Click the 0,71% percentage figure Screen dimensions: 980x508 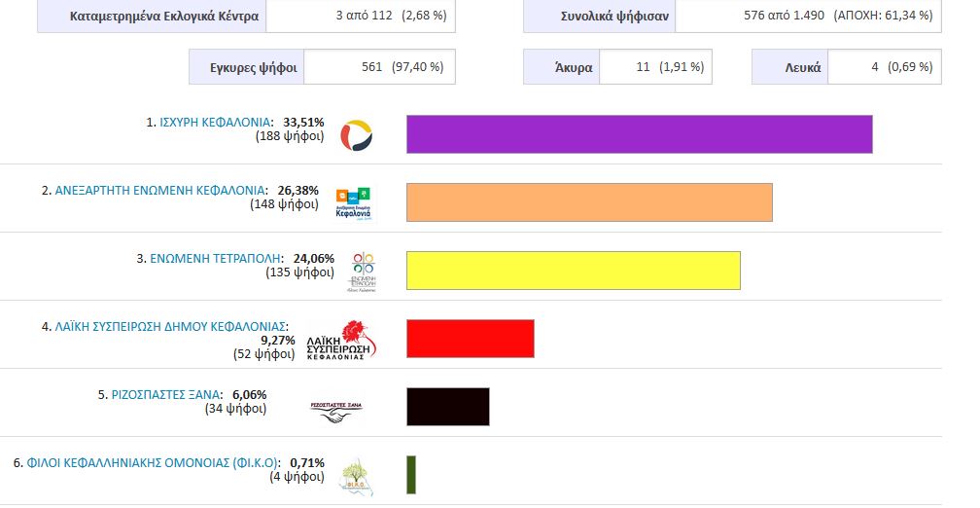(307, 463)
